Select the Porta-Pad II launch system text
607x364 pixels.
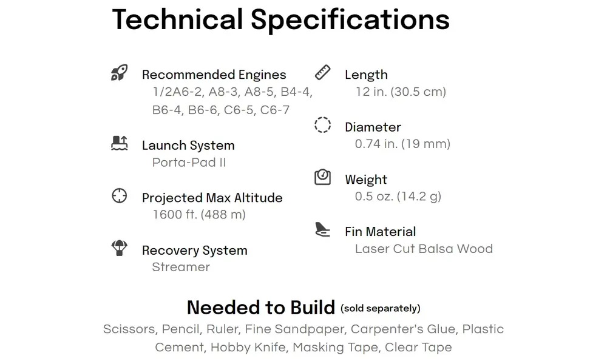(x=189, y=163)
